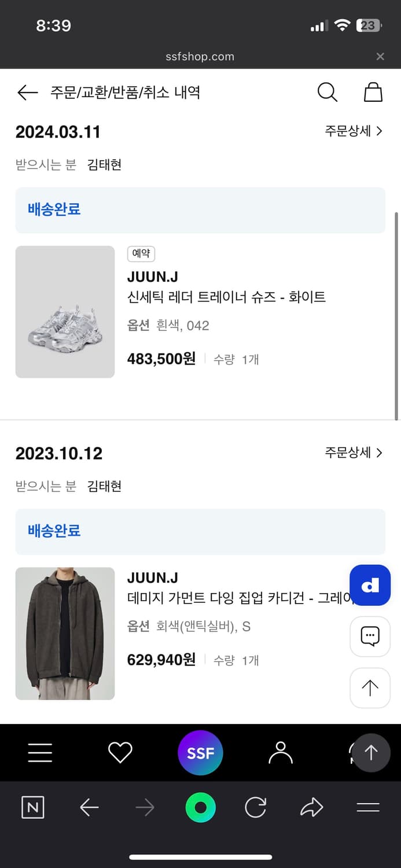The image size is (401, 868).
Task: Open the hamburger menu in SSF bar
Action: click(40, 752)
